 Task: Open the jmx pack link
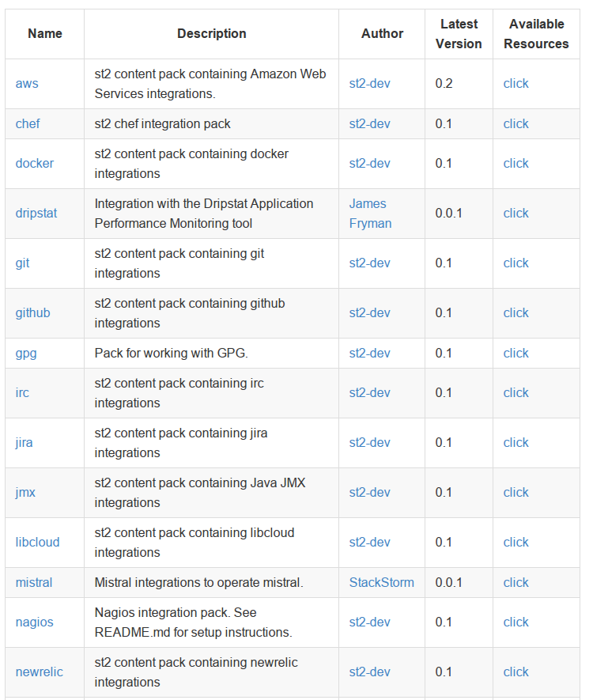pyautogui.click(x=25, y=493)
